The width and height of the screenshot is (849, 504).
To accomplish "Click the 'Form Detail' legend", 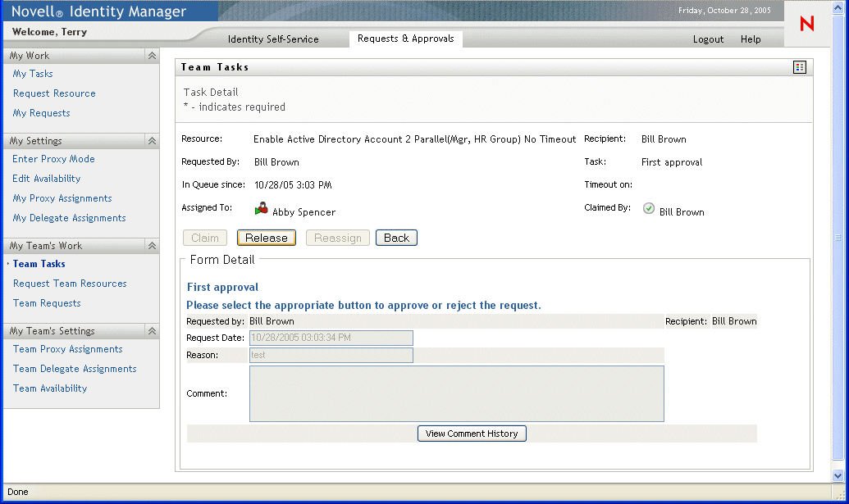I will click(x=222, y=260).
